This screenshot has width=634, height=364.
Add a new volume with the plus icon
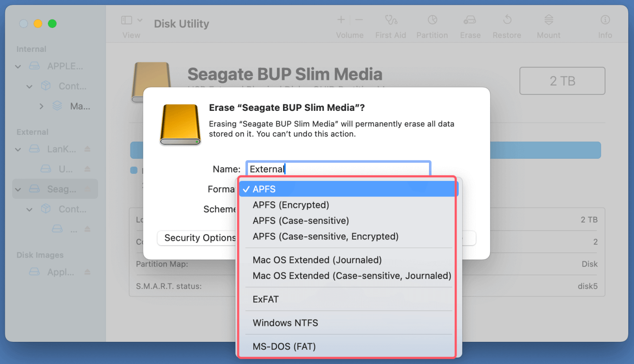pyautogui.click(x=340, y=20)
